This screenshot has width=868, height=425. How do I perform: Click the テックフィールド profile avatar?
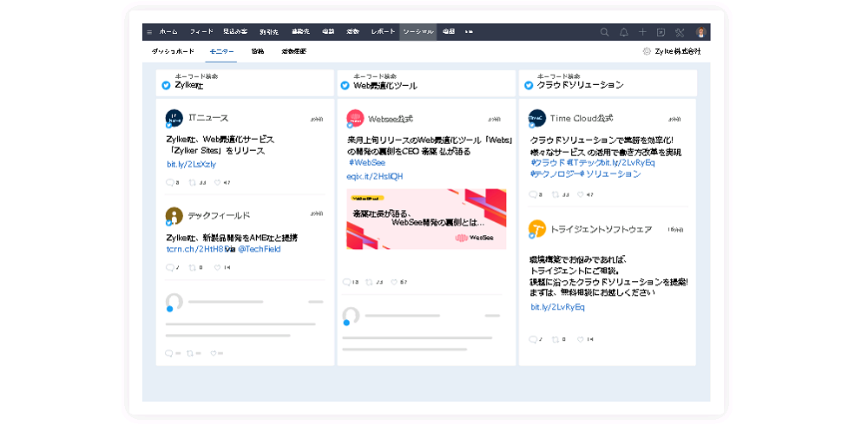(x=174, y=215)
